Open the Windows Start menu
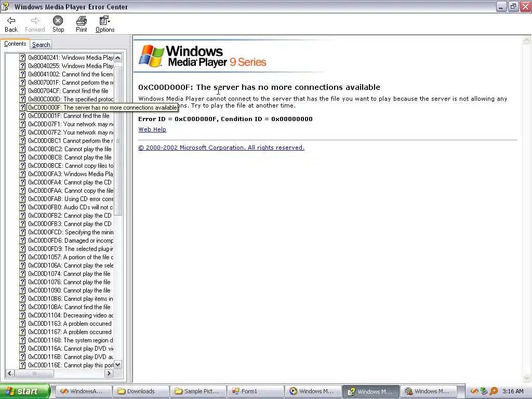 coord(25,391)
